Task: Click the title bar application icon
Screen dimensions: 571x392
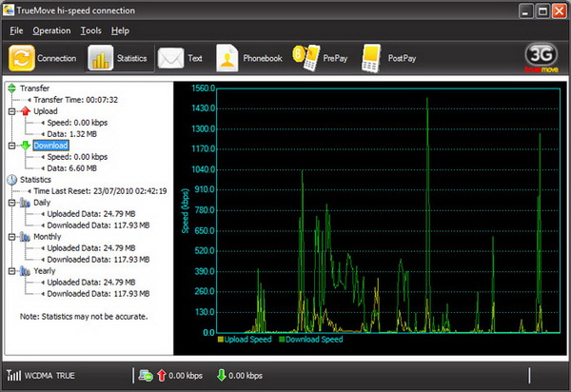Action: coord(8,10)
